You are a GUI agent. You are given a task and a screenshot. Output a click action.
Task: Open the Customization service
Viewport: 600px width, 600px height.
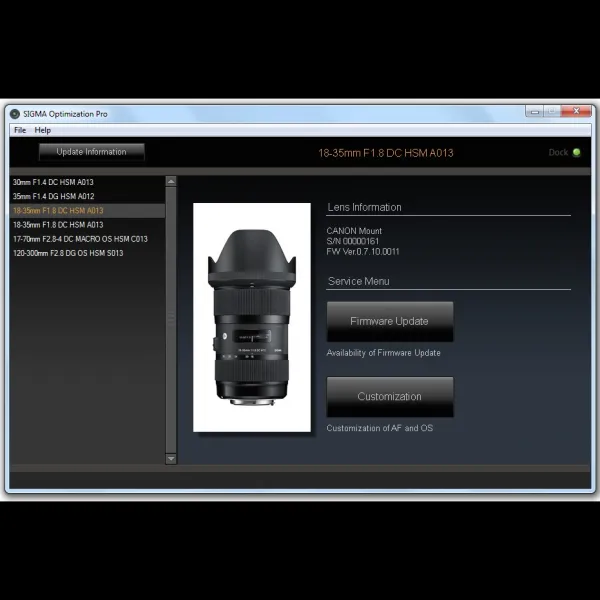pos(390,397)
